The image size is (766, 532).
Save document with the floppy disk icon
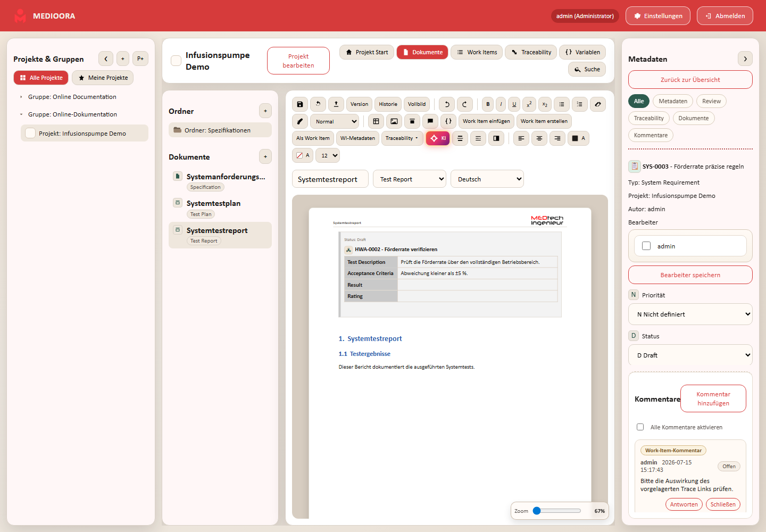pyautogui.click(x=300, y=104)
